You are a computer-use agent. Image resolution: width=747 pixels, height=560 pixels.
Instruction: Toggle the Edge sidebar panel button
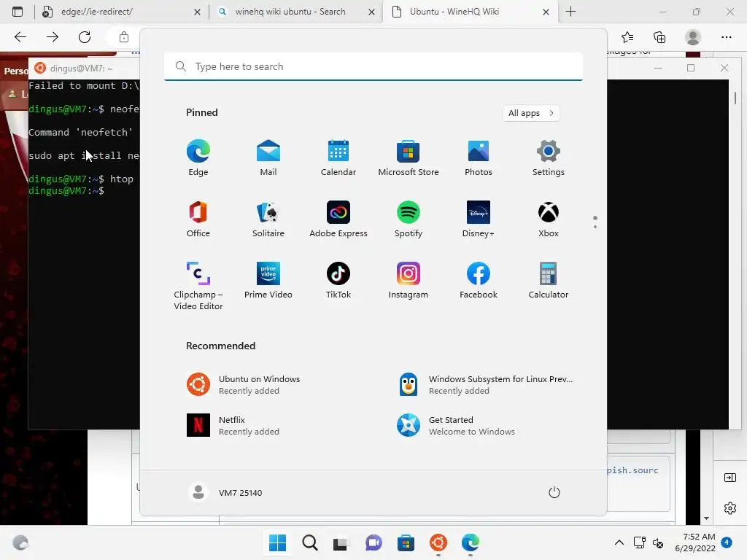click(729, 478)
